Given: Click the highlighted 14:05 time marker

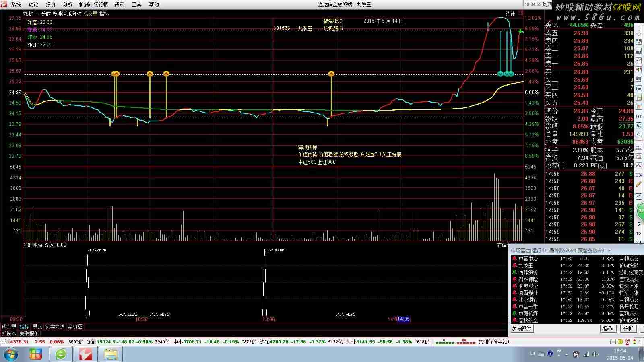Looking at the screenshot, I should (403, 319).
